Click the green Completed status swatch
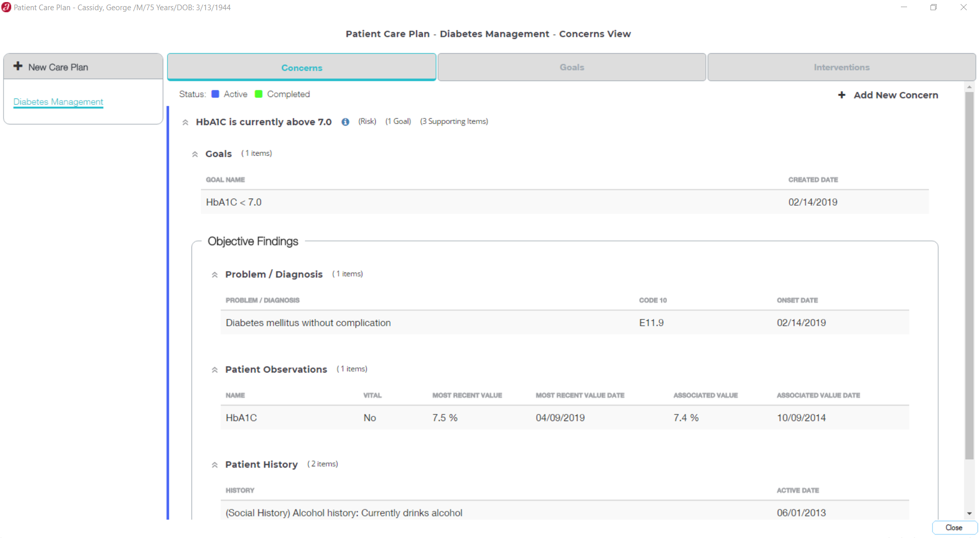Viewport: 980px width, 538px height. tap(259, 94)
